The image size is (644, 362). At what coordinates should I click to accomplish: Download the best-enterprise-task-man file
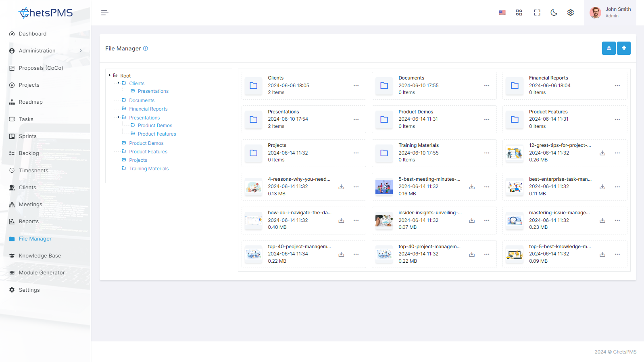(x=602, y=187)
